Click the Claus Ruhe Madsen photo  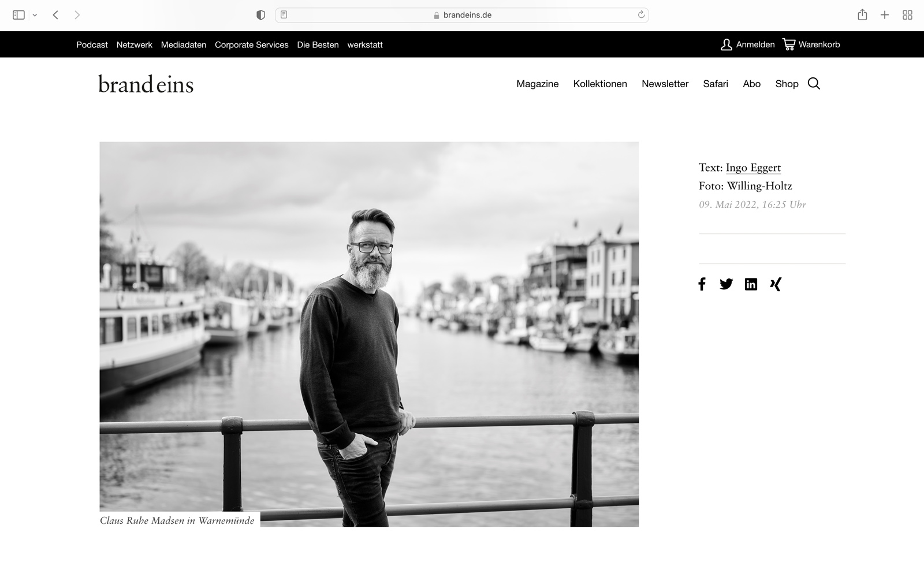[x=369, y=334]
